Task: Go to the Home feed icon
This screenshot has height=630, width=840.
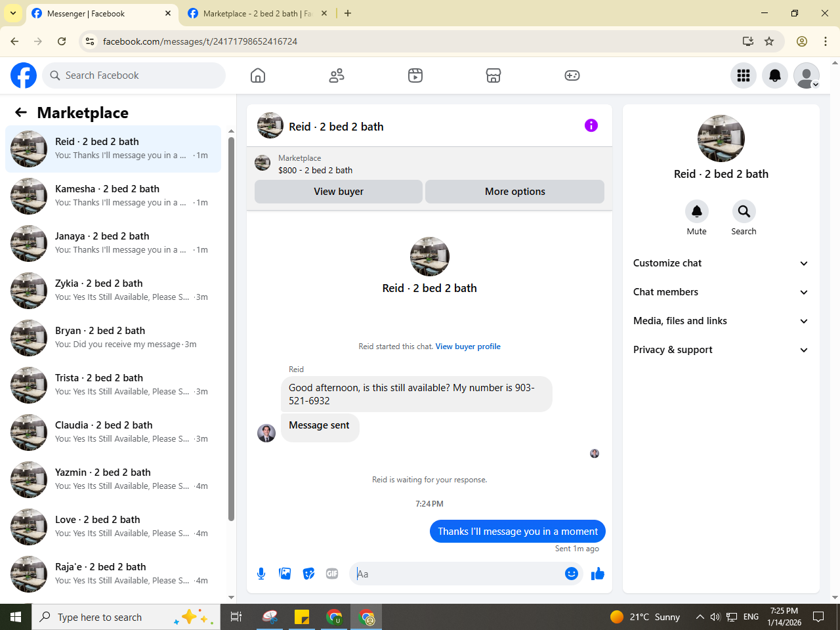Action: click(x=258, y=75)
